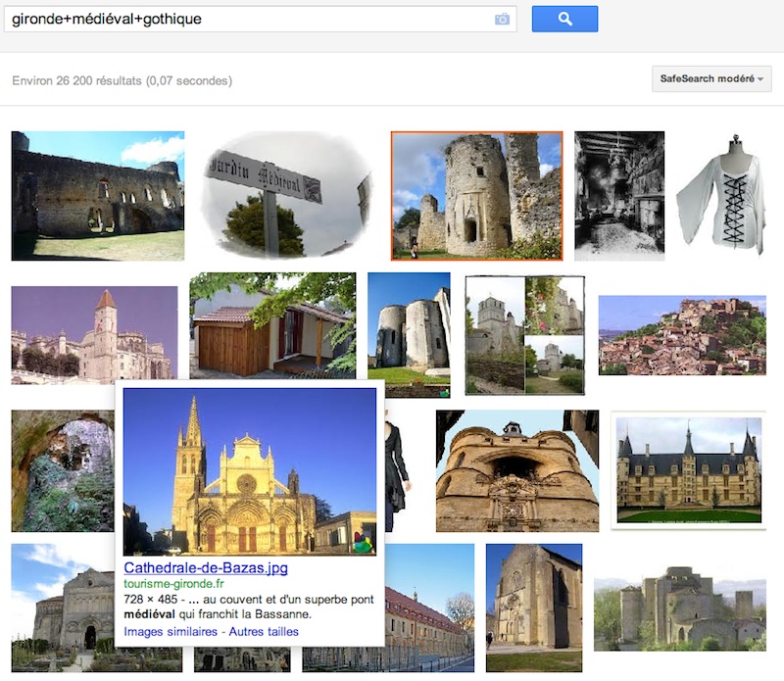Open the Cathedrale-de-Bazas.jpg link
This screenshot has height=681, width=784.
pyautogui.click(x=205, y=568)
